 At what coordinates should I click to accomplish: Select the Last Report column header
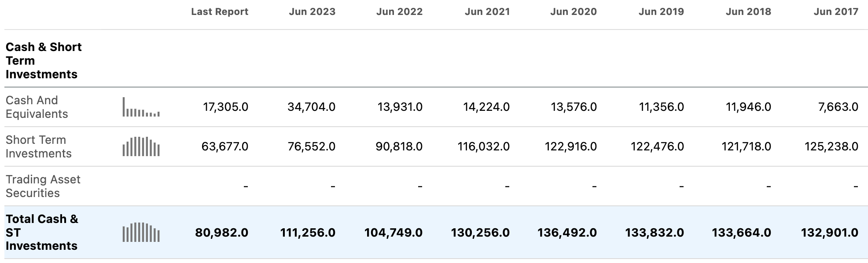coord(219,12)
